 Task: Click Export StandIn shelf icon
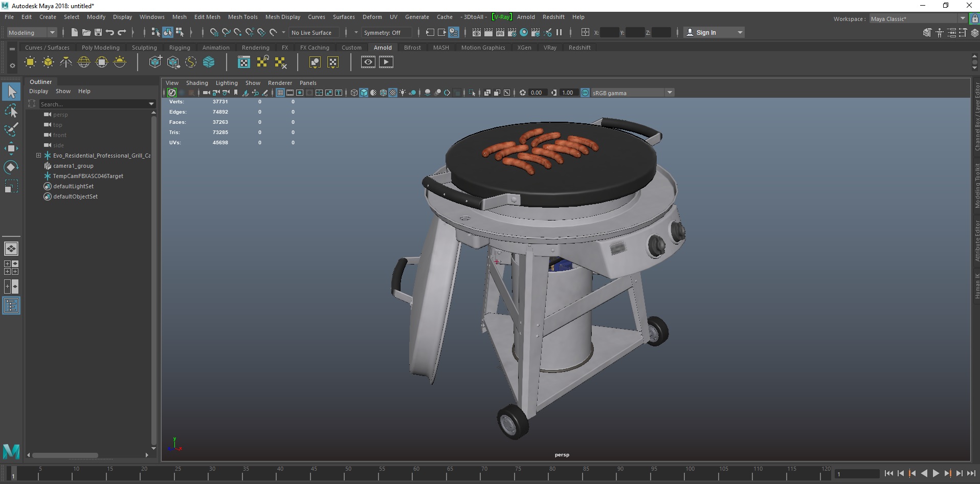coord(173,62)
